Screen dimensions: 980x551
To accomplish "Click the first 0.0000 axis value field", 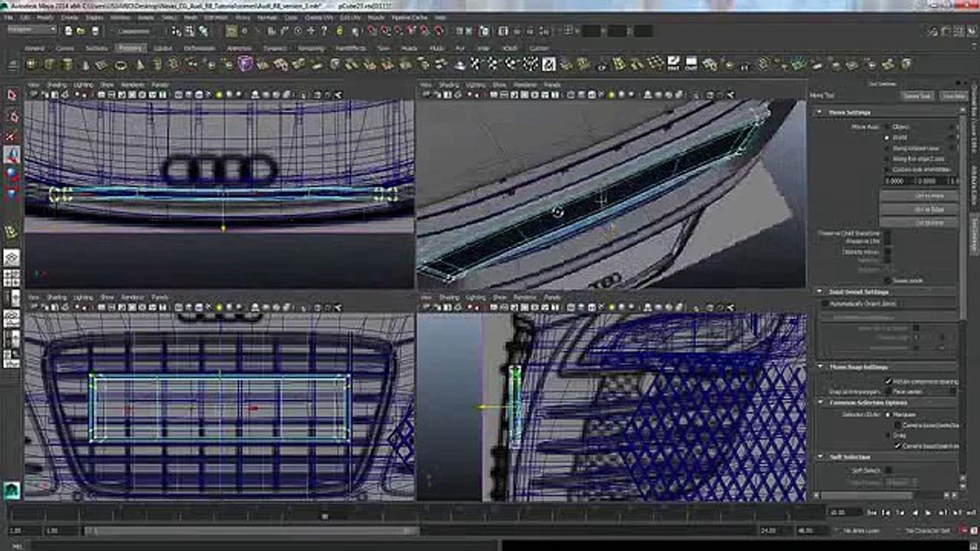I will (897, 181).
